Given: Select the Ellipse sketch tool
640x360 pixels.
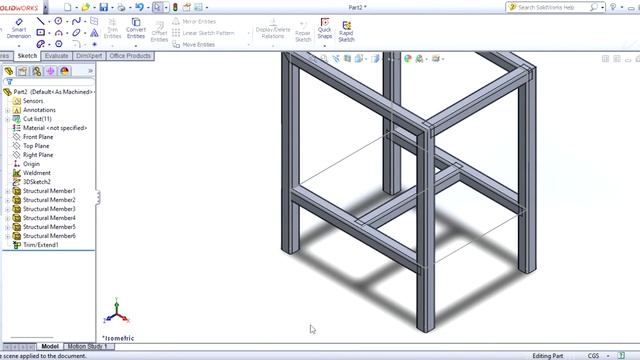Looking at the screenshot, I should (x=76, y=32).
